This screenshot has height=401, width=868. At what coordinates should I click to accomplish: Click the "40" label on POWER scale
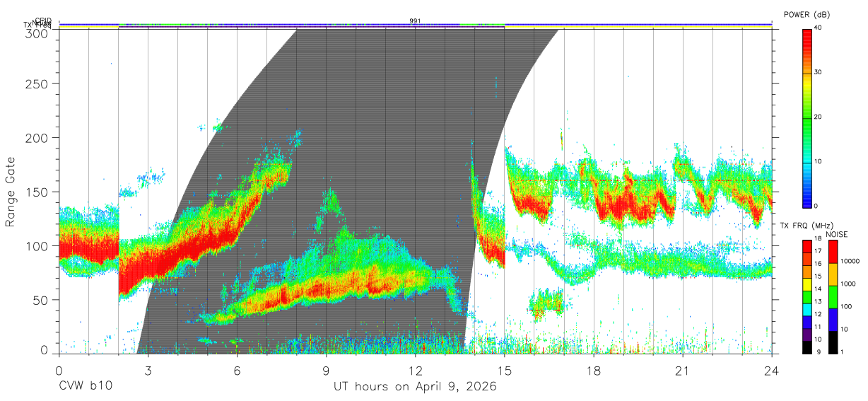click(819, 28)
